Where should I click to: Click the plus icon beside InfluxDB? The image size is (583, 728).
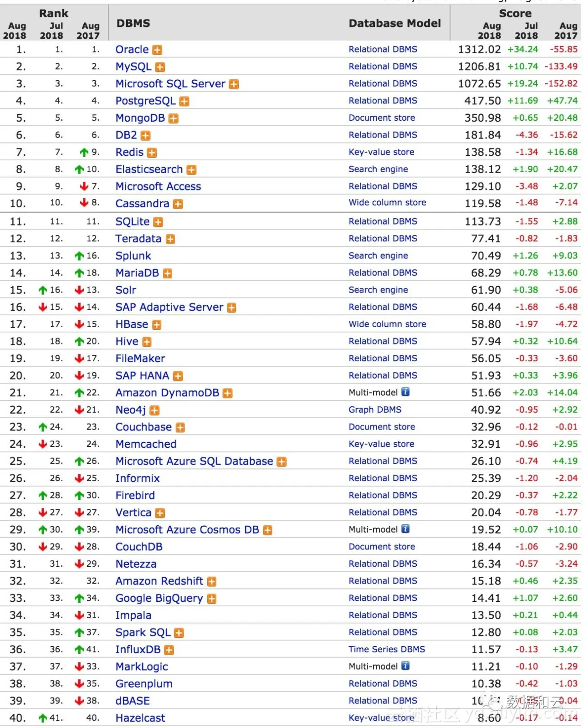pyautogui.click(x=169, y=651)
